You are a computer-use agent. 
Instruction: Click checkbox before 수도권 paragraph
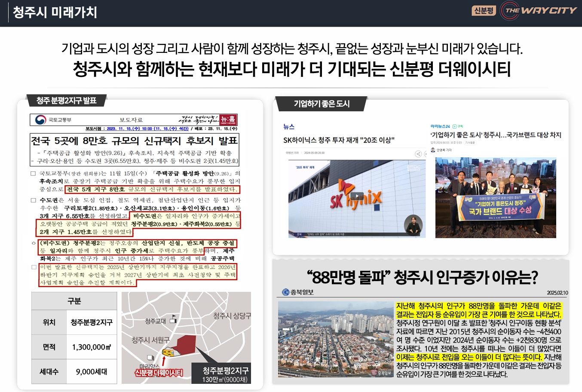tap(34, 200)
